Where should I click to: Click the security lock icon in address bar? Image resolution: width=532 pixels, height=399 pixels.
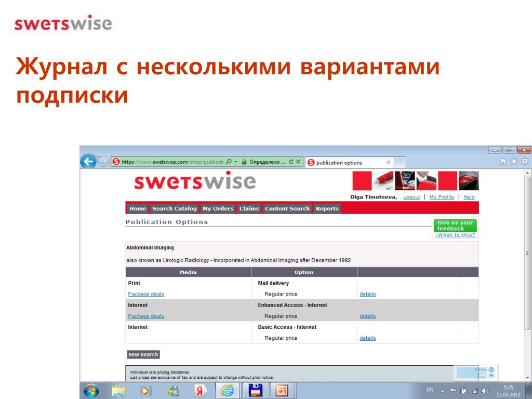coord(244,162)
